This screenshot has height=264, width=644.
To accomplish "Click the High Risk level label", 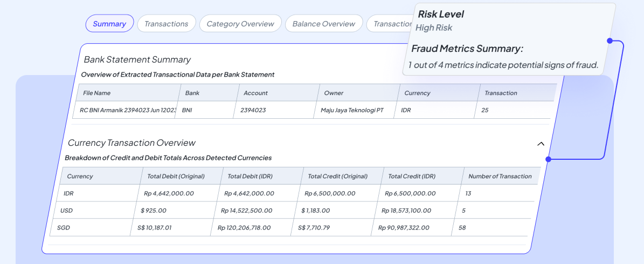I will [x=434, y=28].
